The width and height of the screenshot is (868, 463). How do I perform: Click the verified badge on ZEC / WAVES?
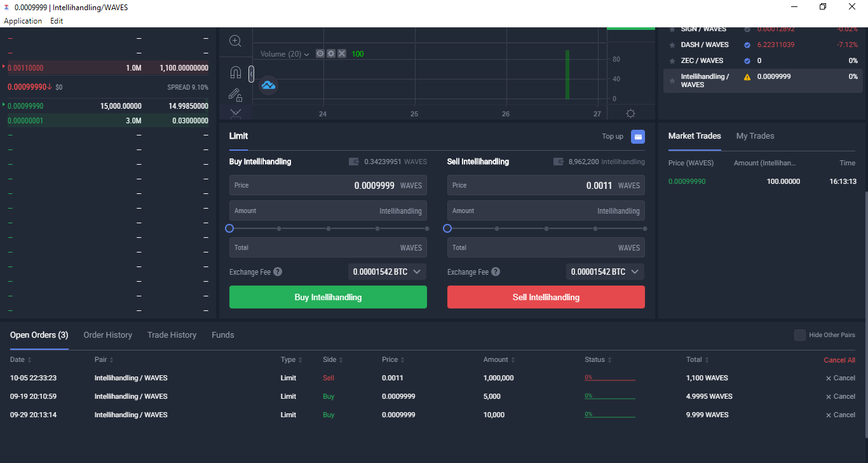(x=747, y=60)
